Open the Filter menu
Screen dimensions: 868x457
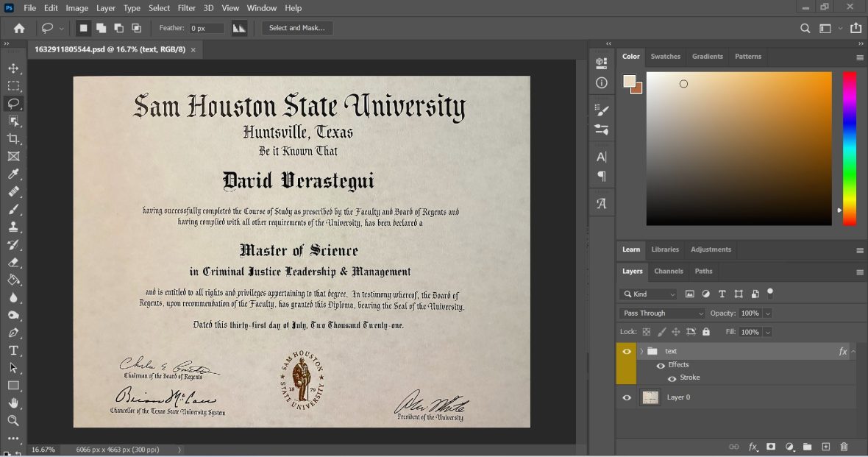pos(186,8)
